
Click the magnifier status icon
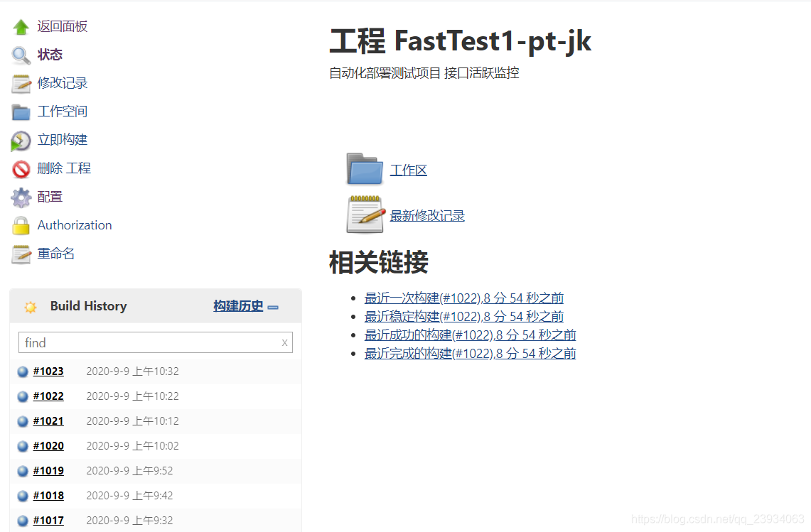pos(21,55)
